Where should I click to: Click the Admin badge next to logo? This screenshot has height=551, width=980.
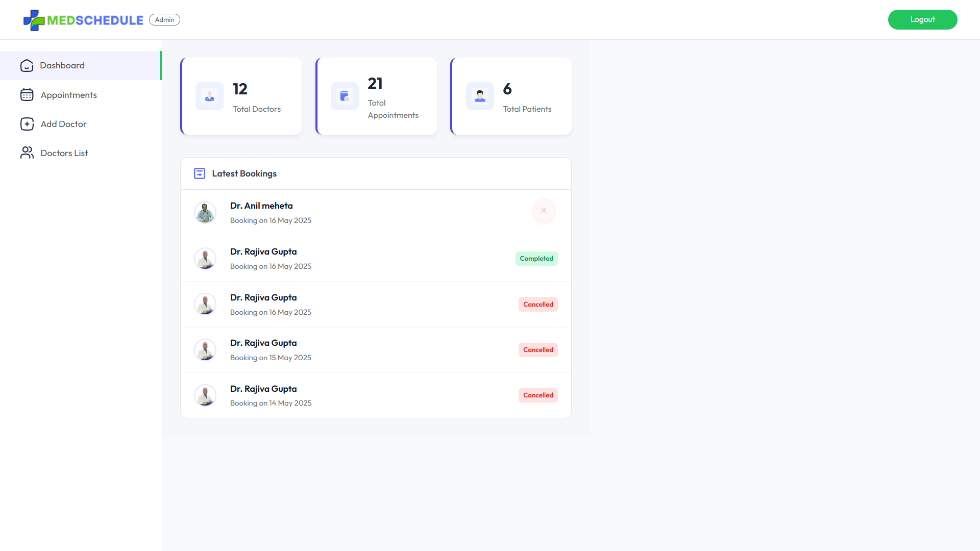click(164, 20)
